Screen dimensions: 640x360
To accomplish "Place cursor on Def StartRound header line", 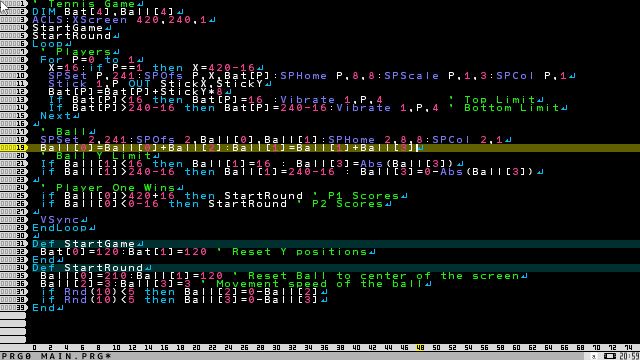I will 336,268.
